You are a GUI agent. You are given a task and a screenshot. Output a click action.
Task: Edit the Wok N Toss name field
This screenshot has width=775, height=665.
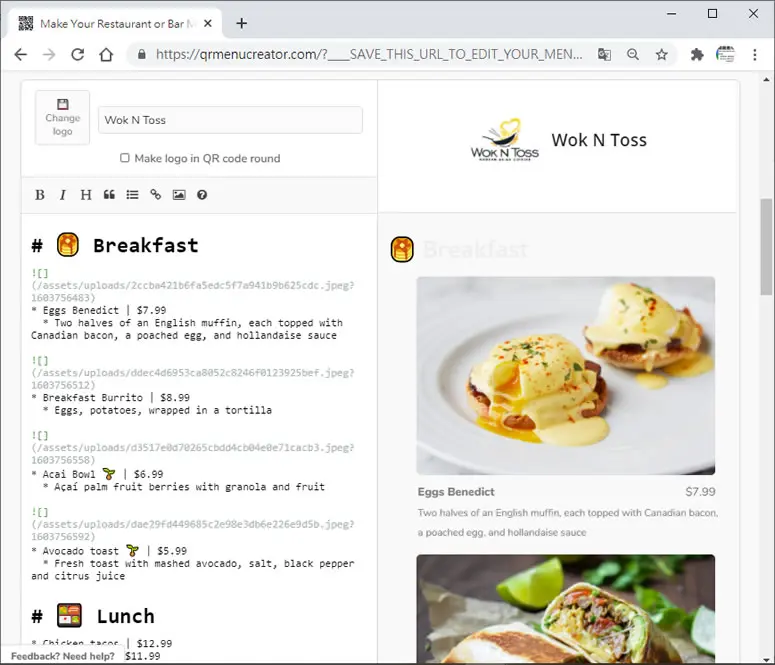pos(230,120)
